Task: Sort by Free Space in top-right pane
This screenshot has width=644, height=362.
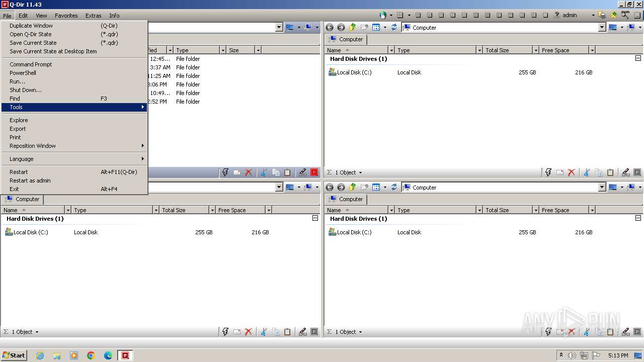Action: (564, 50)
